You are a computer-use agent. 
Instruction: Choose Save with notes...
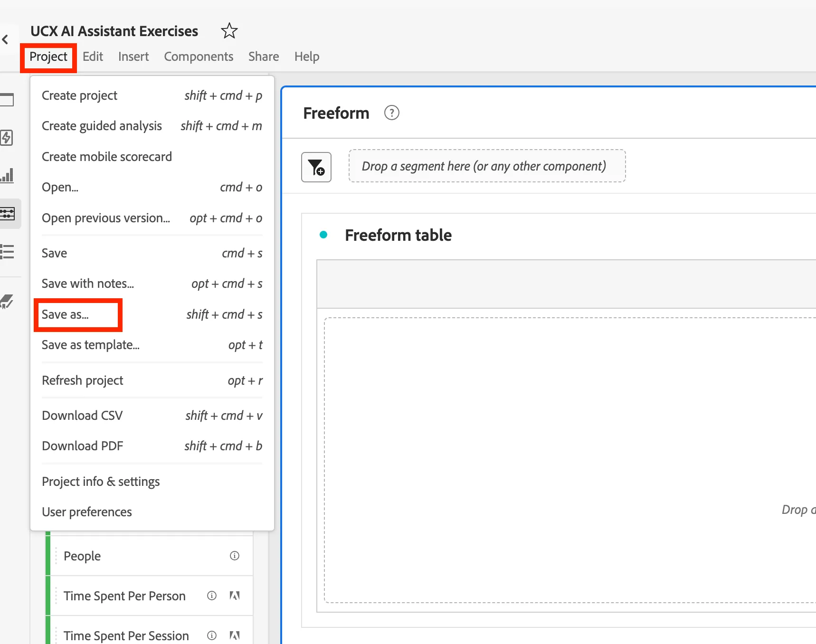pyautogui.click(x=152, y=284)
